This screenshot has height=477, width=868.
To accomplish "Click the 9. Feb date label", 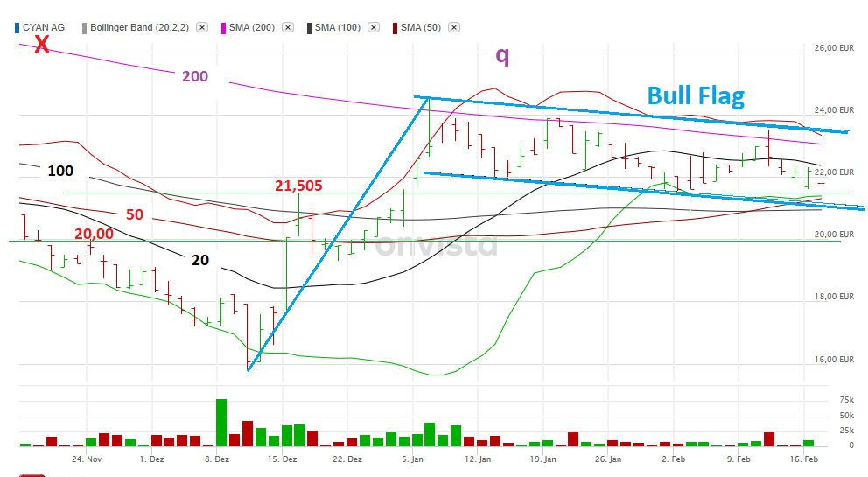I will click(x=739, y=459).
